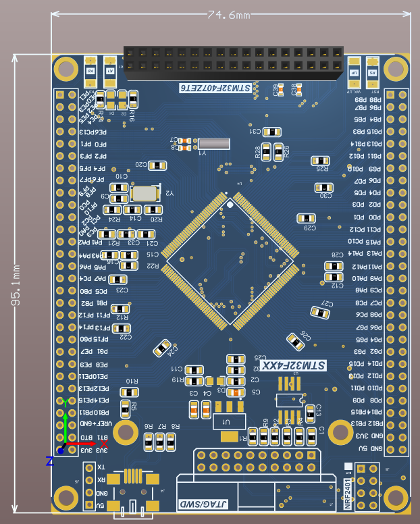The height and width of the screenshot is (524, 420).
Task: Select resistor R12
Action: 120,309
